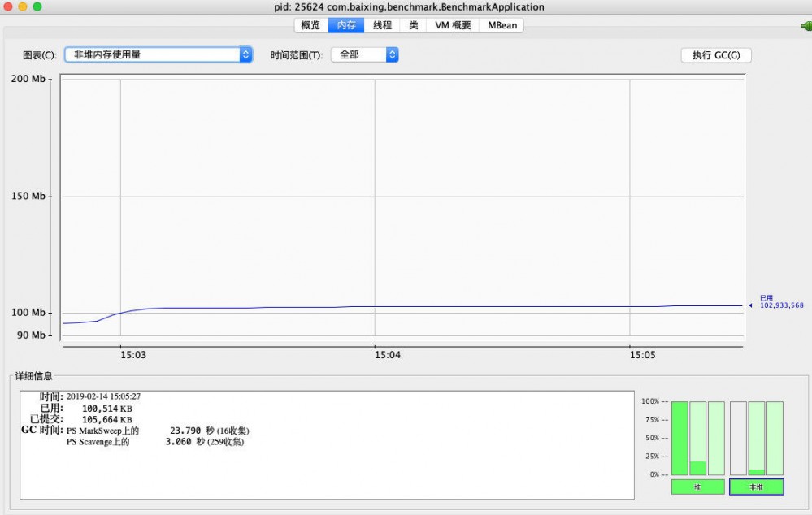Click the 200 Mb axis label
The width and height of the screenshot is (812, 515).
(x=28, y=79)
